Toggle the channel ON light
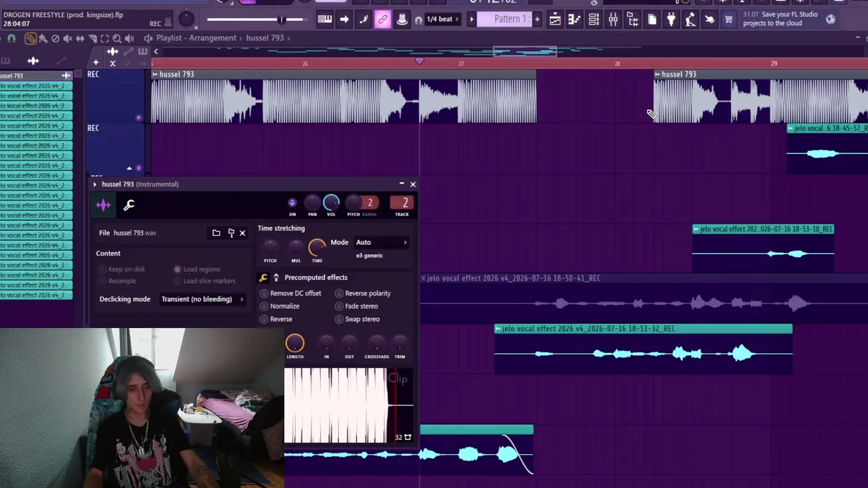The image size is (868, 488). pyautogui.click(x=292, y=203)
